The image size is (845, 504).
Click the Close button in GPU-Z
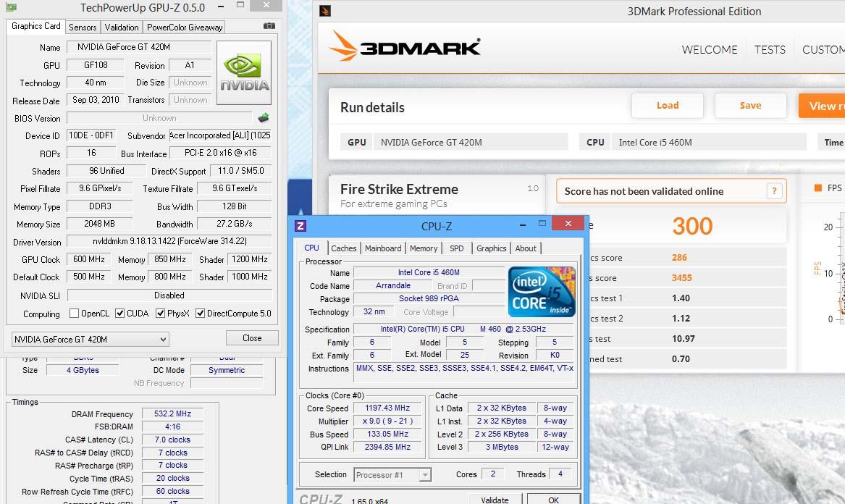[x=252, y=338]
